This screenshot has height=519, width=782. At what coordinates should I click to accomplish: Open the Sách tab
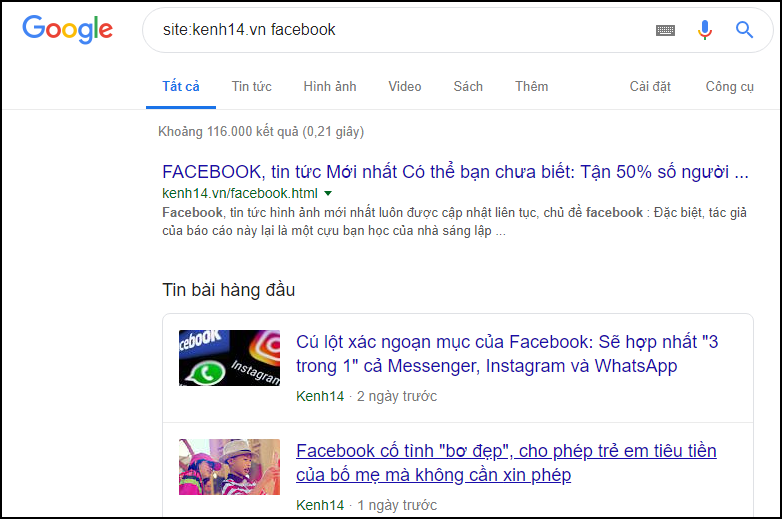pos(468,86)
